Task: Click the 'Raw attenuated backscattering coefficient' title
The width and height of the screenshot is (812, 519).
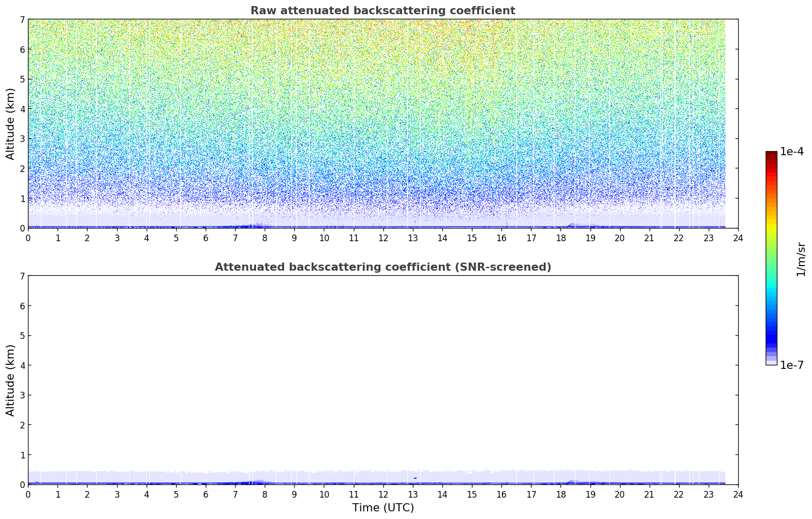Action: click(x=383, y=11)
